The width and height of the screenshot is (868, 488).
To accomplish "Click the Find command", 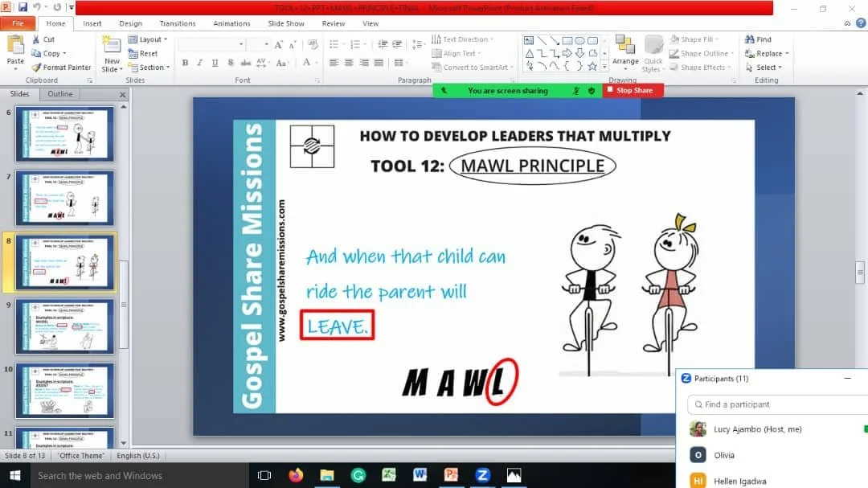I will (x=759, y=39).
